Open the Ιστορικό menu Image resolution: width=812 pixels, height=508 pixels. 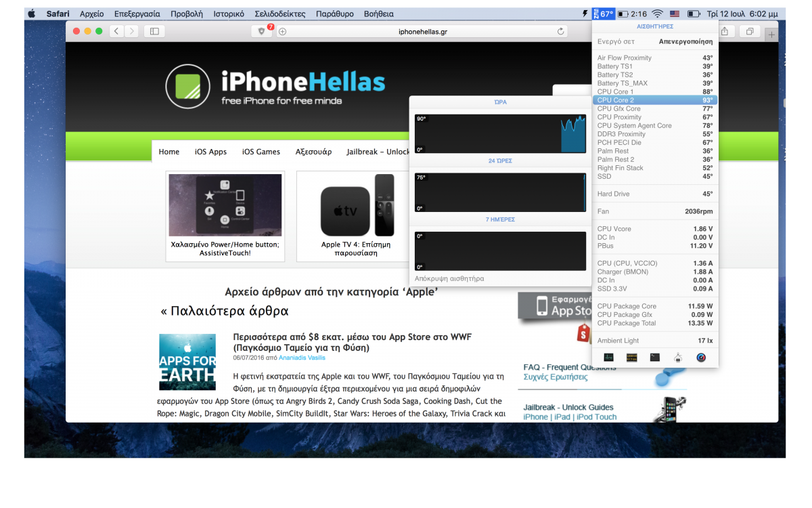pos(229,14)
